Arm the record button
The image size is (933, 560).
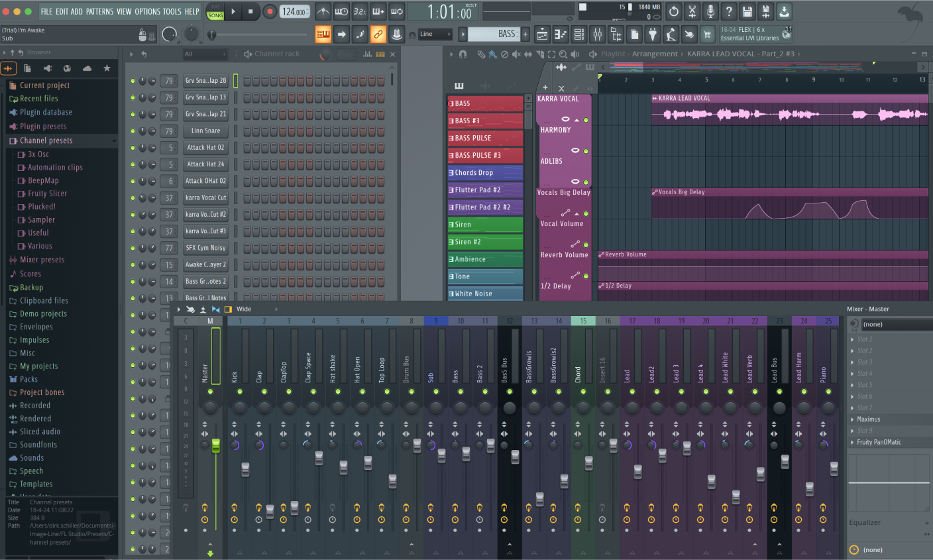coord(270,11)
